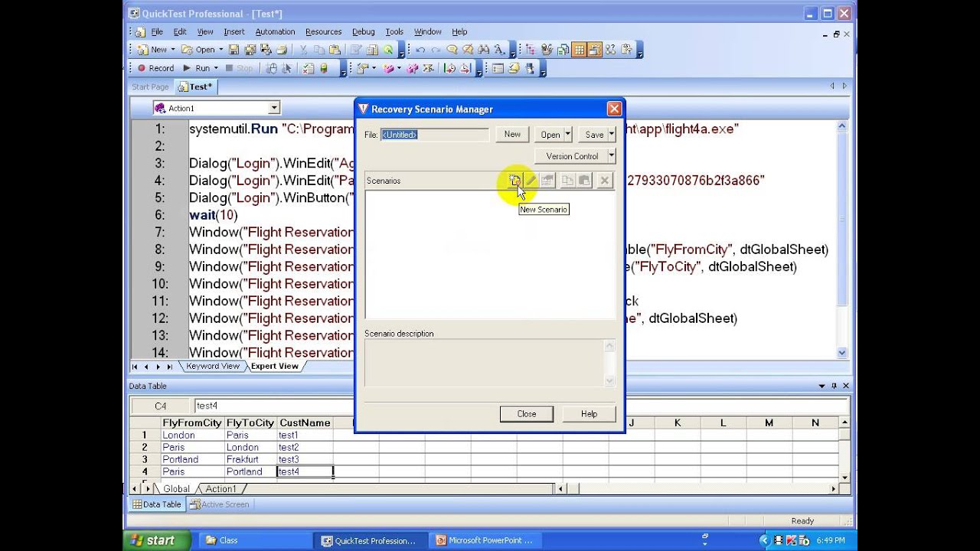
Task: Click the Open button in Recovery Scenario Manager
Action: [550, 135]
